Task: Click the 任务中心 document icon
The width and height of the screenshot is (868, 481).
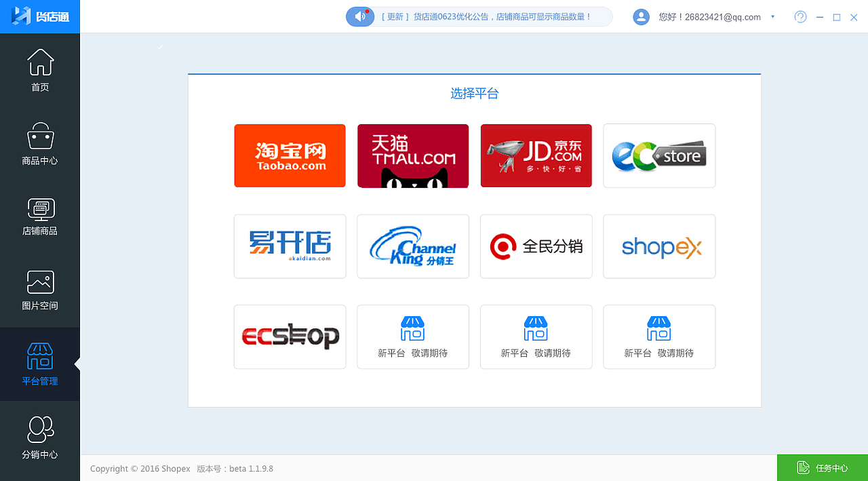Action: 803,467
